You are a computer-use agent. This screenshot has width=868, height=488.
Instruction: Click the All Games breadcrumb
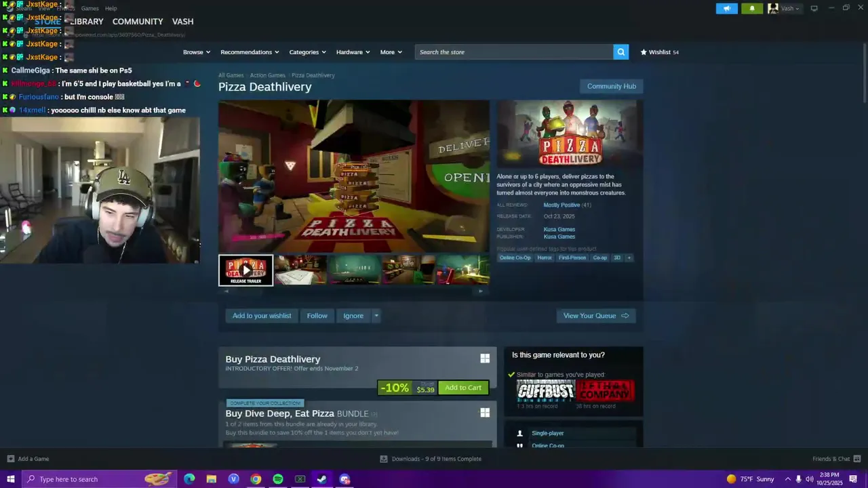(231, 75)
